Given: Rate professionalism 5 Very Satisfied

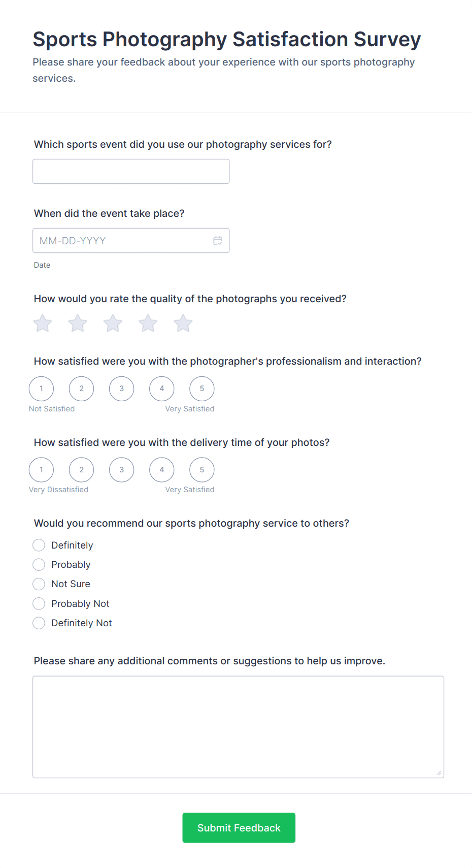Looking at the screenshot, I should tap(202, 389).
